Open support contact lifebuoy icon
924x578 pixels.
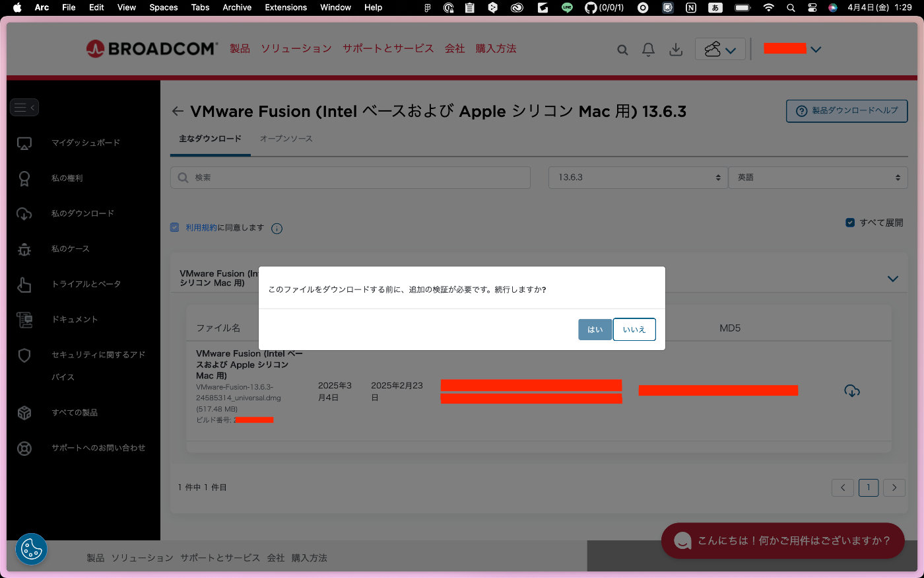coord(24,449)
